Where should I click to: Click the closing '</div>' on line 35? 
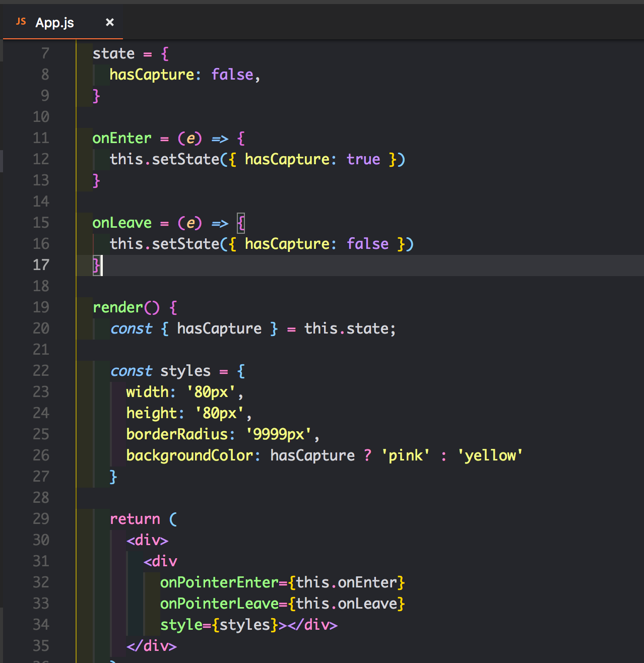152,646
